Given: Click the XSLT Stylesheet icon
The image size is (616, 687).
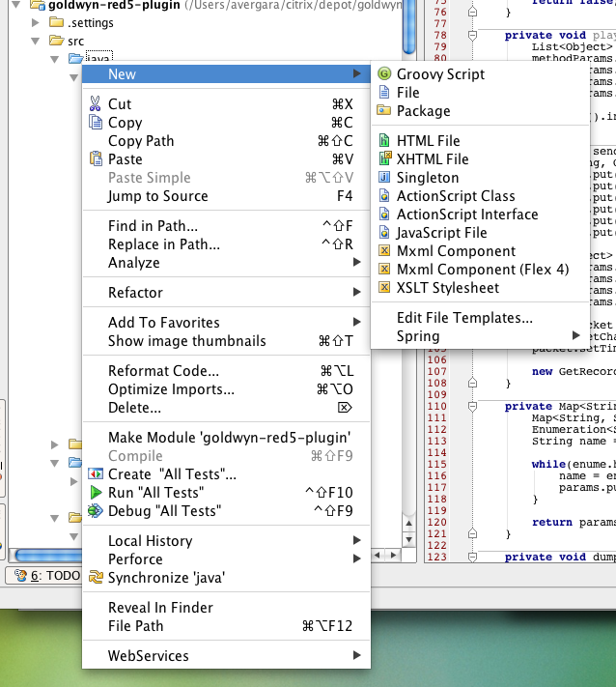Looking at the screenshot, I should (384, 287).
